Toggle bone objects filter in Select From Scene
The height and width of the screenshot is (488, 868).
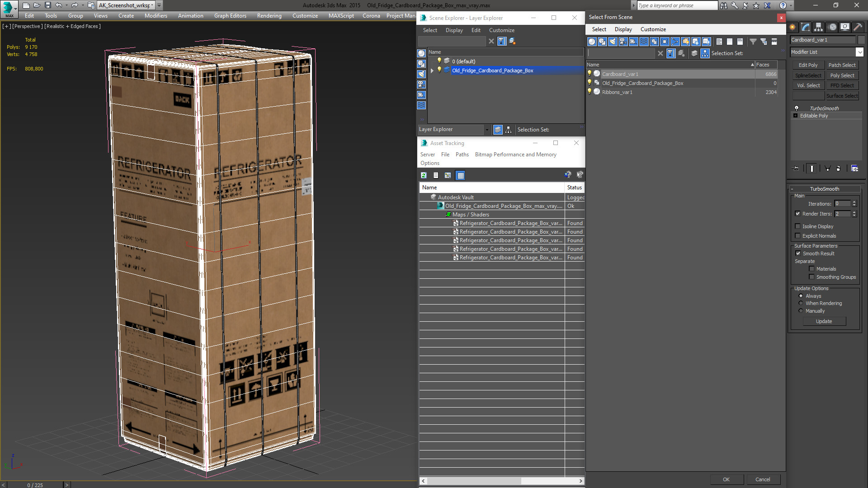pyautogui.click(x=675, y=42)
